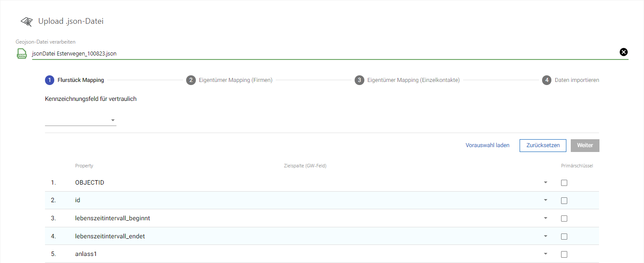Tick primary key checkbox for lebenszeitintervall_beginnt

click(564, 219)
